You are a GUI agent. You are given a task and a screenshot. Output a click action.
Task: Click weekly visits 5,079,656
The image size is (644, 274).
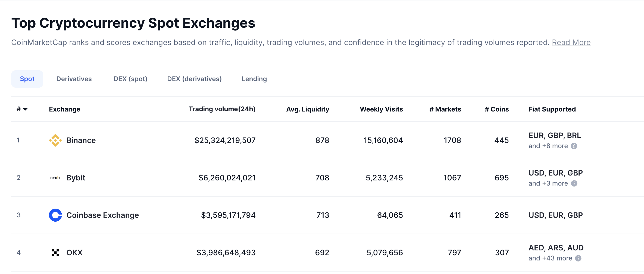click(385, 253)
